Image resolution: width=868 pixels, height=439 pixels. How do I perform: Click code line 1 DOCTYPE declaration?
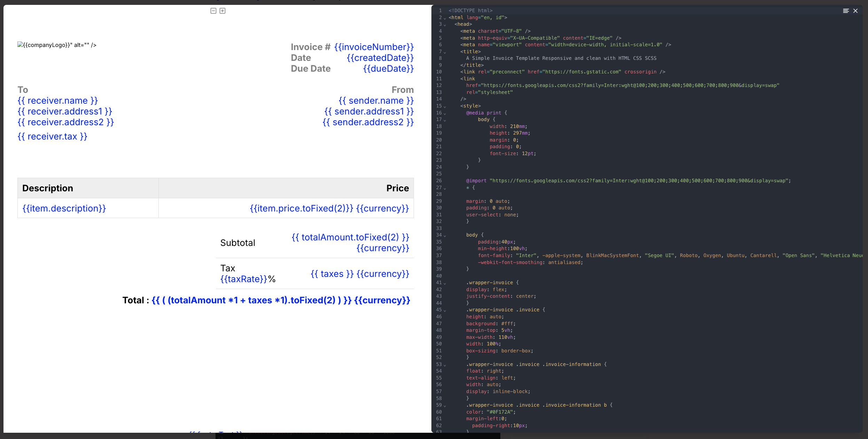click(x=471, y=11)
